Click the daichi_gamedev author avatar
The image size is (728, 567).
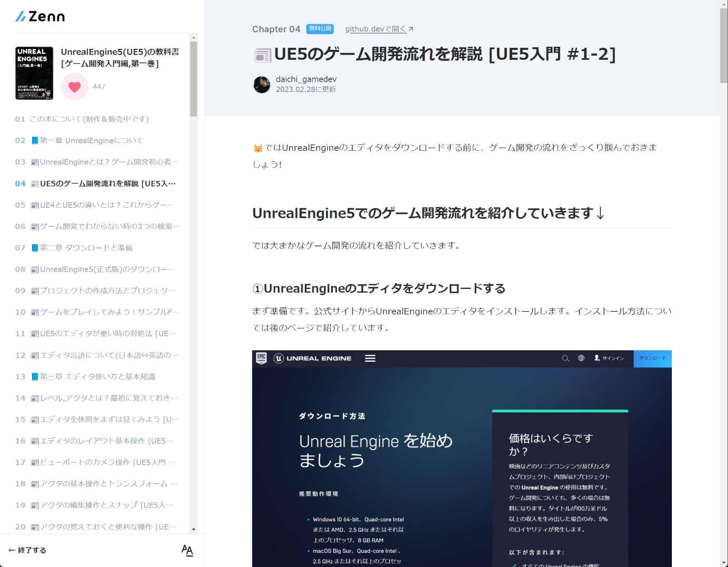pyautogui.click(x=262, y=84)
